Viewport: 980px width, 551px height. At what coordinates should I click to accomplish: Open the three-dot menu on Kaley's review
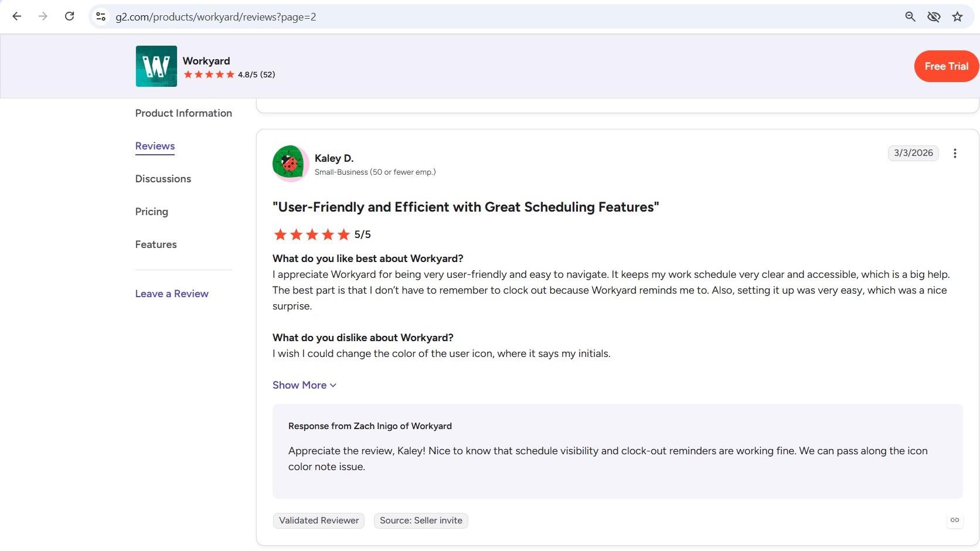pyautogui.click(x=955, y=153)
